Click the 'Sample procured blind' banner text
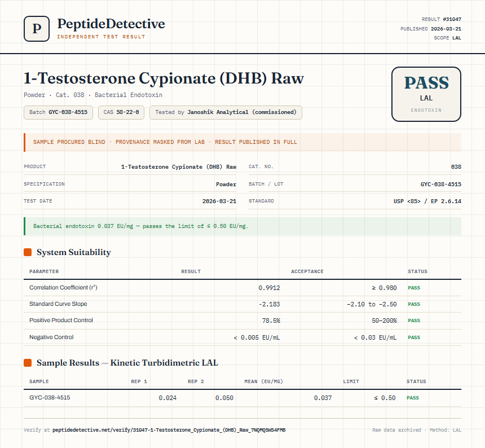Image resolution: width=485 pixels, height=448 pixels. 165,142
